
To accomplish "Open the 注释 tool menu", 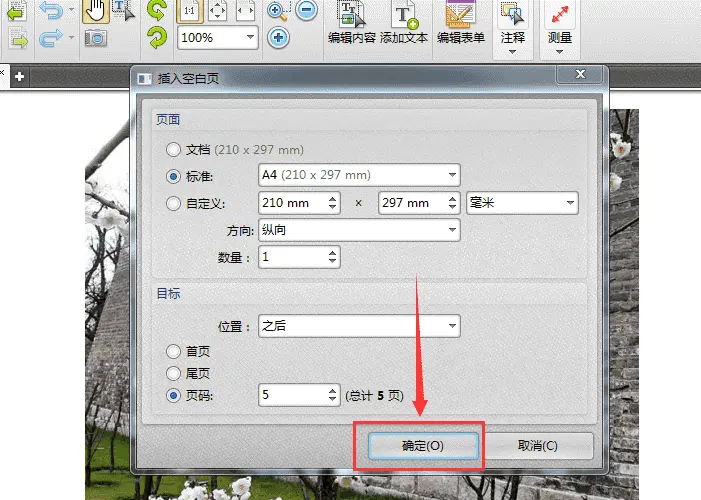I will (513, 29).
